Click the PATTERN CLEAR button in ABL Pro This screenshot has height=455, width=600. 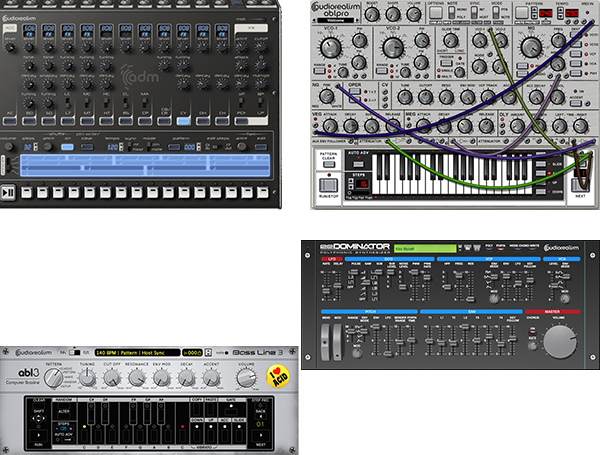328,165
